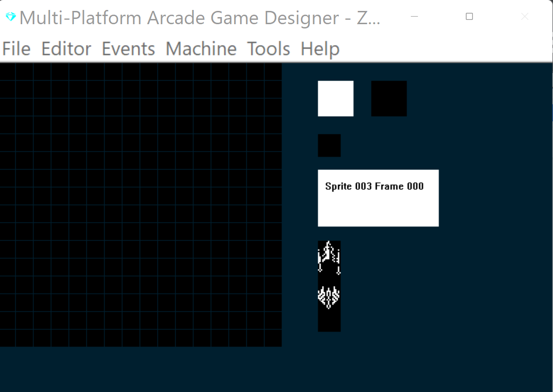The height and width of the screenshot is (392, 553).
Task: Open the Help menu
Action: [320, 48]
